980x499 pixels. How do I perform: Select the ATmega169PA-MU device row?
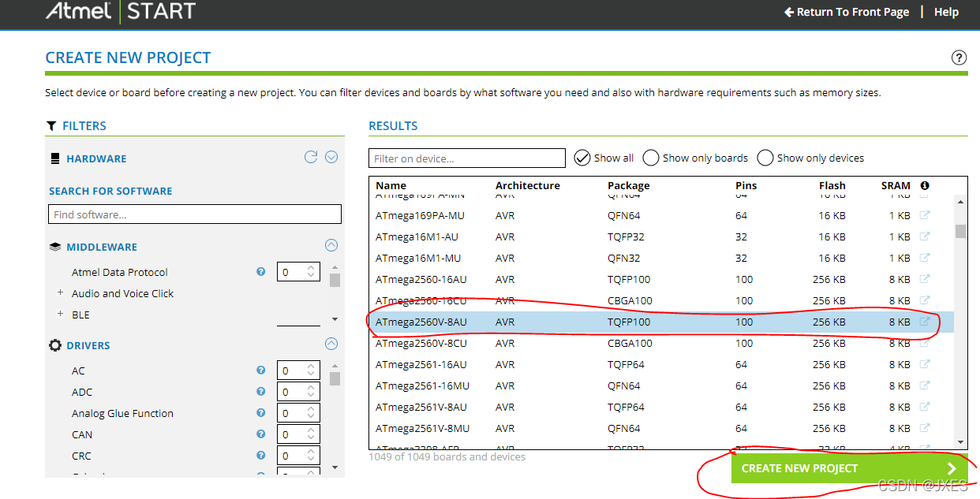click(x=661, y=215)
